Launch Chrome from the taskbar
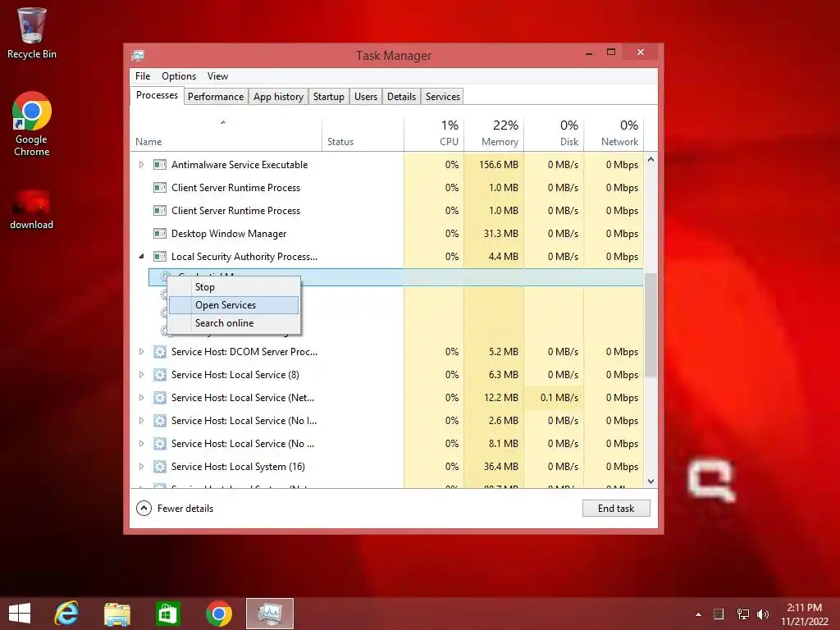Viewport: 840px width, 630px height. [x=218, y=614]
